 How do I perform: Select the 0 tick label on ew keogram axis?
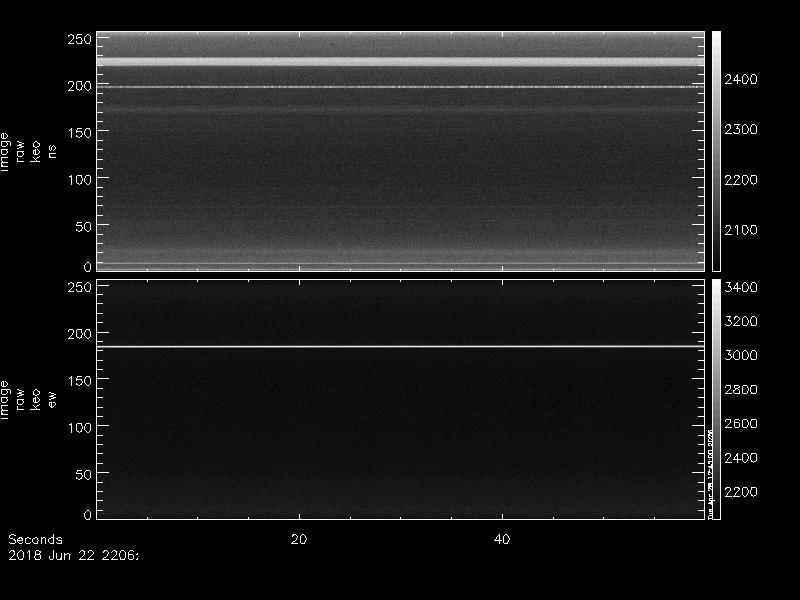pos(88,515)
